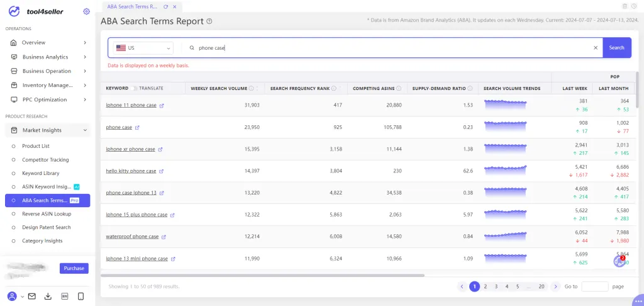644x306 pixels.
Task: Close the ABA Search Terms tab
Action: tap(175, 6)
